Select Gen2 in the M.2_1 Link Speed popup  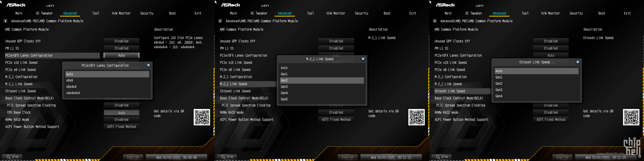click(x=322, y=80)
